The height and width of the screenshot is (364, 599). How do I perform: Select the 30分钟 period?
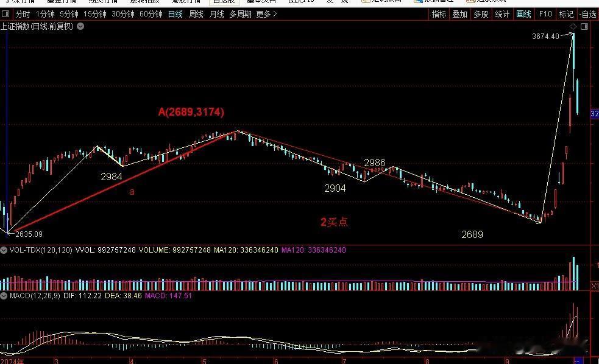click(x=123, y=14)
